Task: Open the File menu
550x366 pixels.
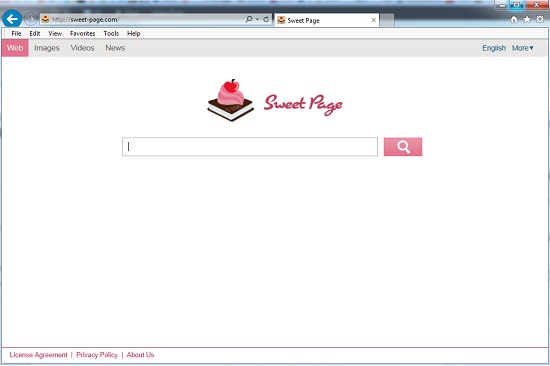Action: (x=16, y=34)
